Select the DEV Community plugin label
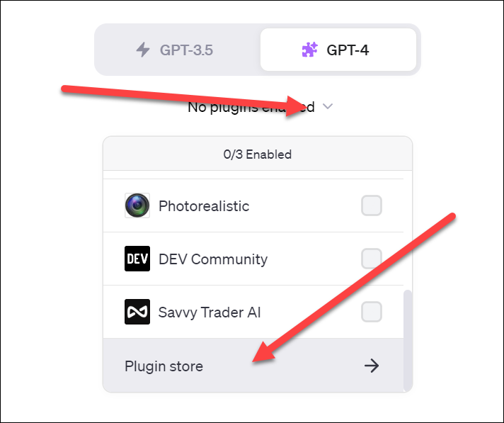The image size is (504, 423). [x=213, y=259]
